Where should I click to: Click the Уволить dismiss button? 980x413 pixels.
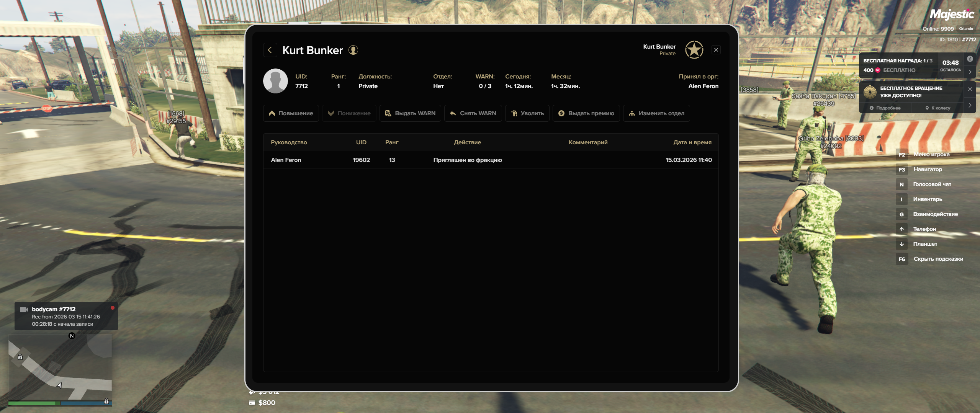point(527,113)
